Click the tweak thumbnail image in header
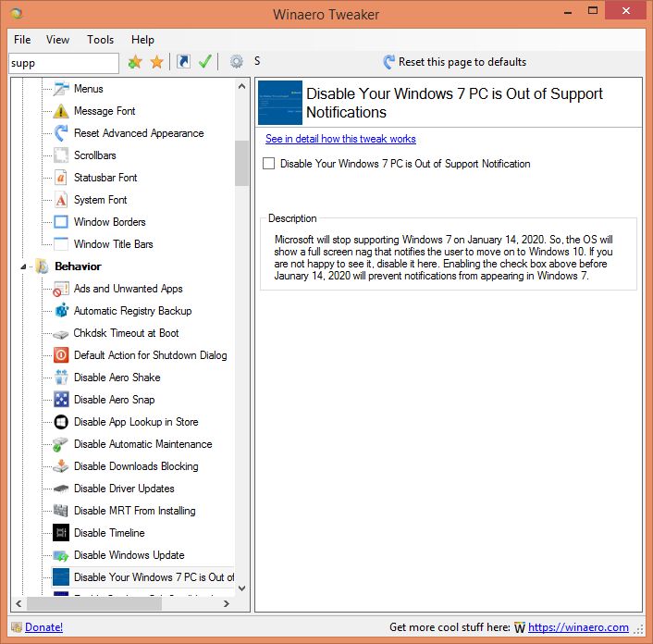The image size is (653, 644). [x=280, y=103]
